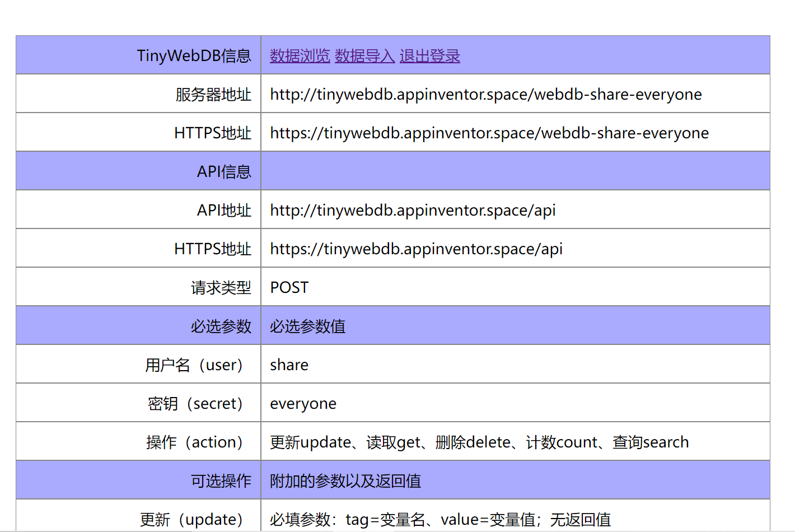This screenshot has height=532, width=795.
Task: Click the 必选参数值 header cell
Action: point(516,325)
